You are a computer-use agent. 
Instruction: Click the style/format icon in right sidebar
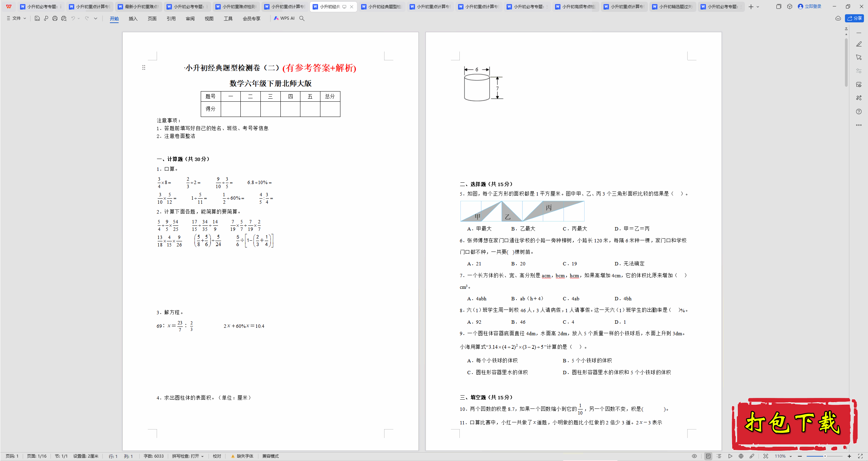pos(859,84)
